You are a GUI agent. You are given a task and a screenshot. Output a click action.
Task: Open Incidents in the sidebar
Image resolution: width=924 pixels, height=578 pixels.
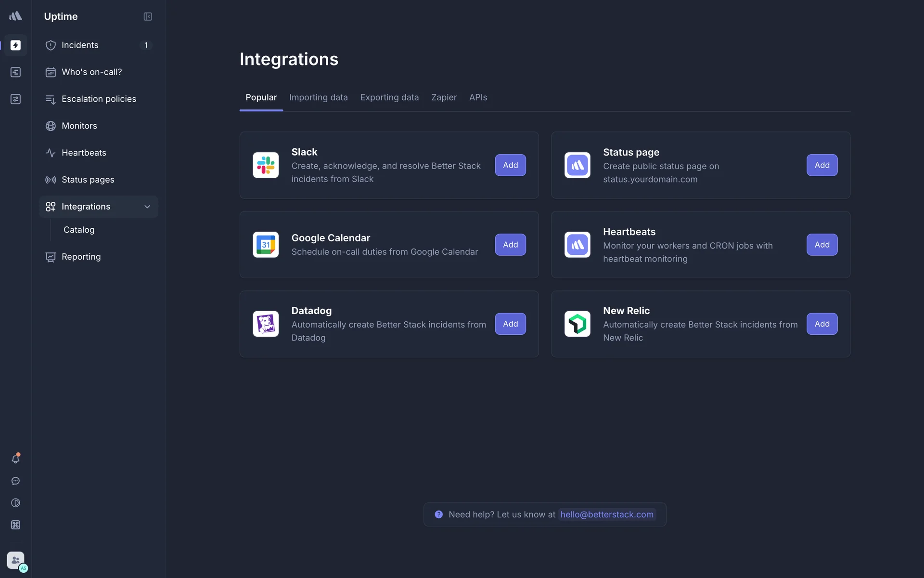[x=80, y=45]
